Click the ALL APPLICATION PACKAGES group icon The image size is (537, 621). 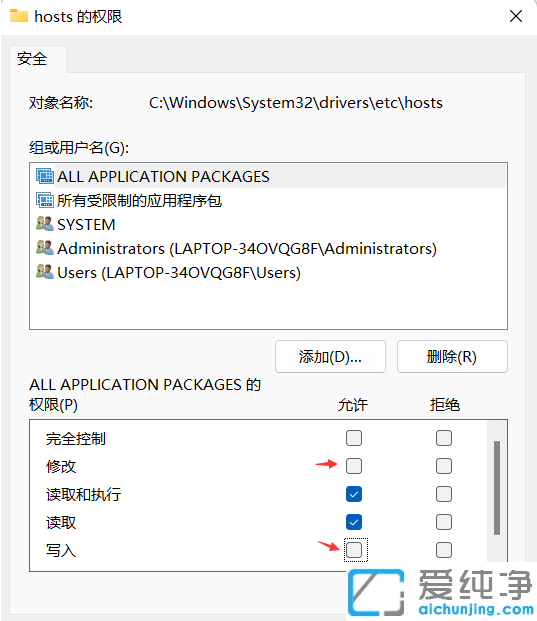44,176
